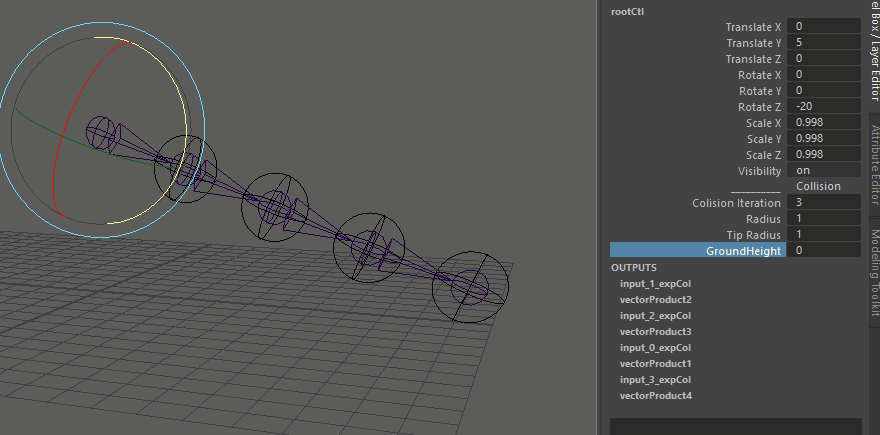Switch to the Channel Box / Layer Editor tab
The height and width of the screenshot is (435, 880).
tap(874, 51)
